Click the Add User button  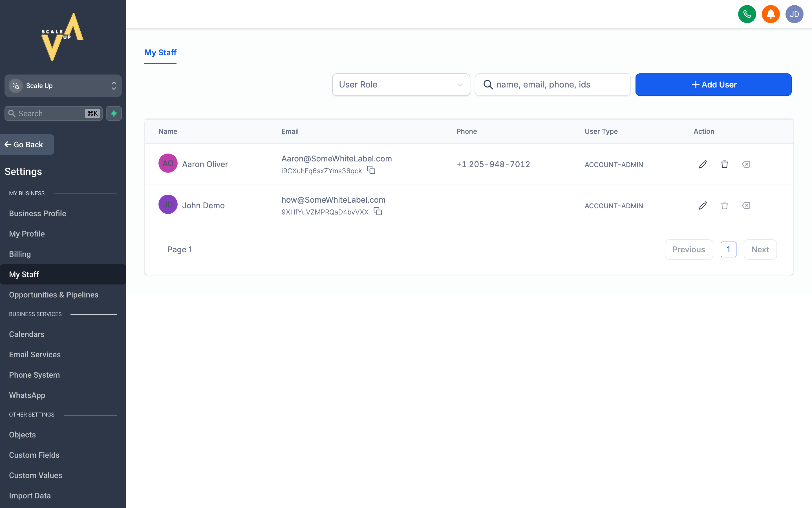713,85
